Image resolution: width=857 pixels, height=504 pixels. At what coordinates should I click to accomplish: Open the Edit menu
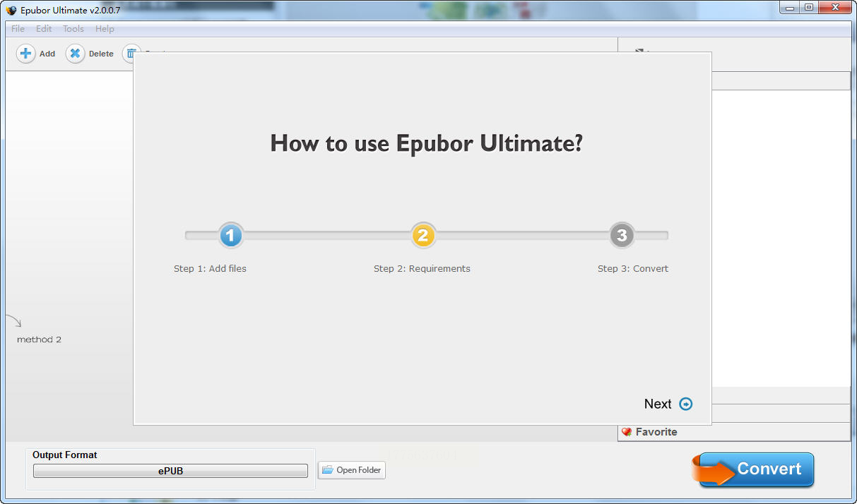(x=44, y=29)
